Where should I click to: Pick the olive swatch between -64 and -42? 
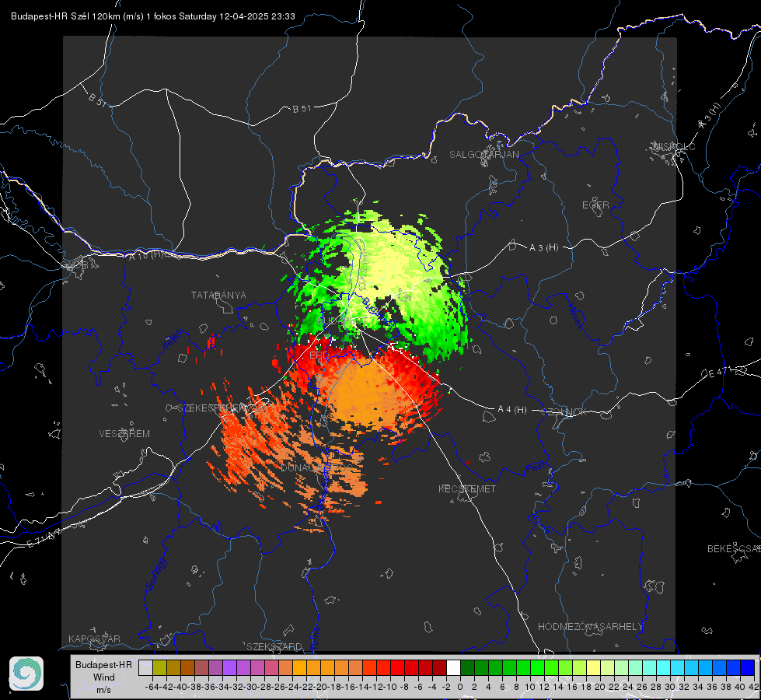click(159, 667)
